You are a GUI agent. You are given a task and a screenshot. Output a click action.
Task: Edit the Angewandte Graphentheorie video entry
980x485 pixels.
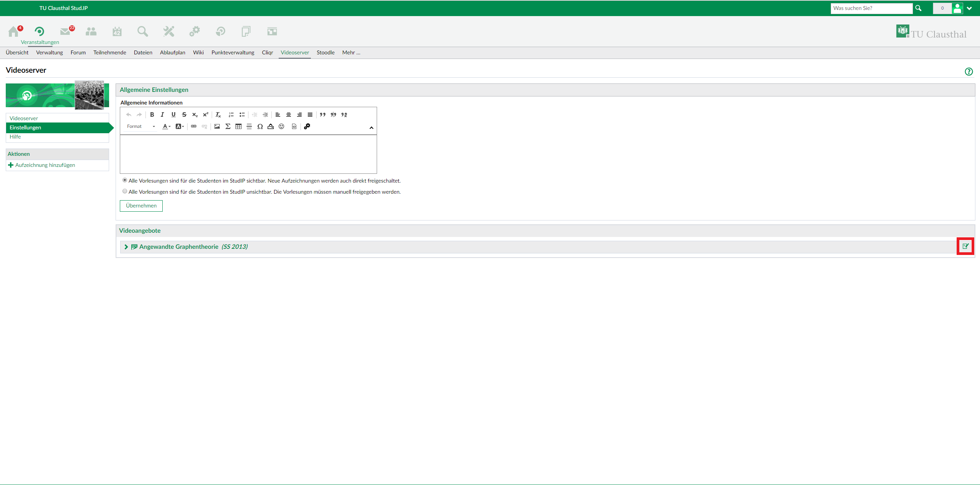(x=965, y=246)
